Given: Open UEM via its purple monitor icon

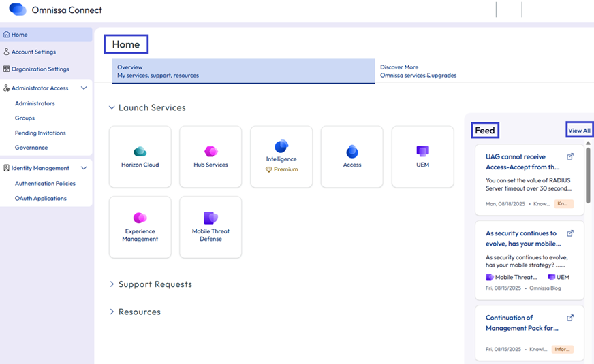Looking at the screenshot, I should pyautogui.click(x=423, y=151).
